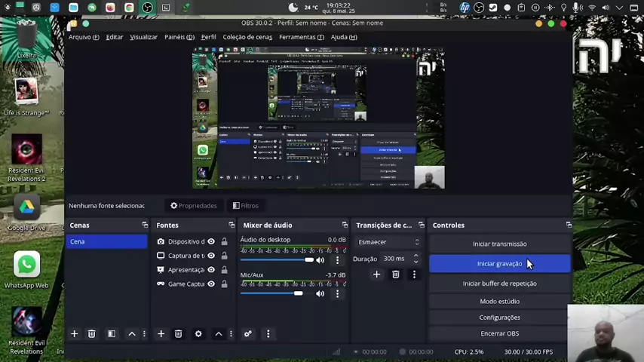Add a new scene with plus icon

pos(74,333)
